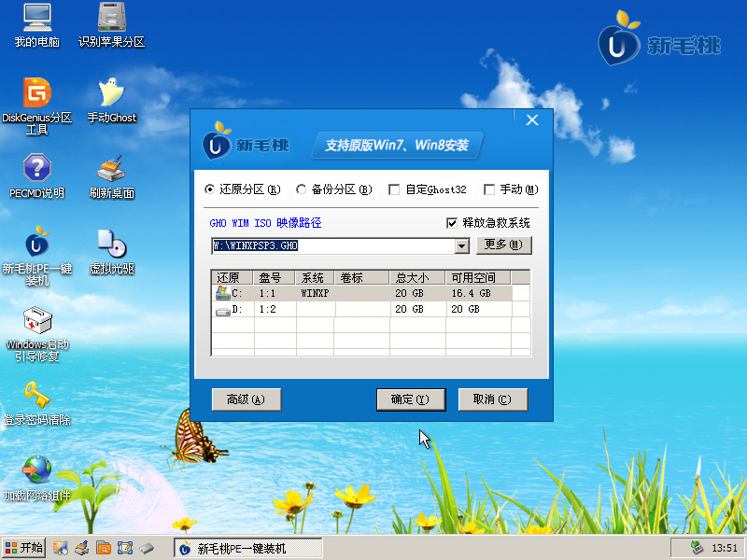747x560 pixels.
Task: Open 加载网络组件 desktop icon
Action: [x=37, y=471]
